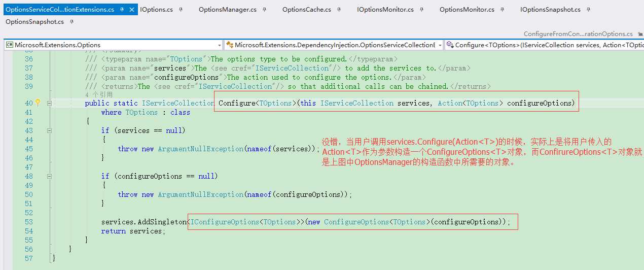The height and width of the screenshot is (270, 644).
Task: Click the pin icon on IOptionsMonitor.cs tab
Action: click(x=422, y=10)
